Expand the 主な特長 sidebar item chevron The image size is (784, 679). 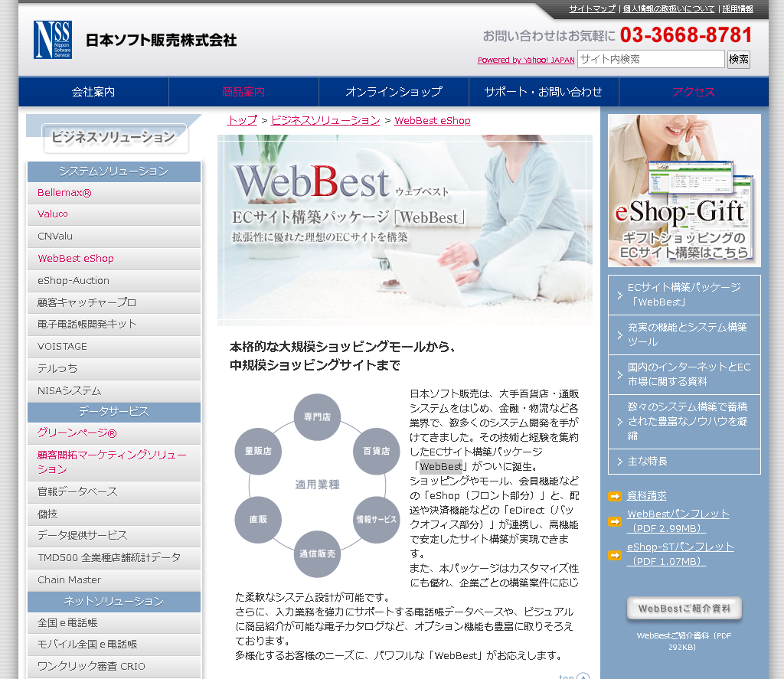(x=620, y=462)
